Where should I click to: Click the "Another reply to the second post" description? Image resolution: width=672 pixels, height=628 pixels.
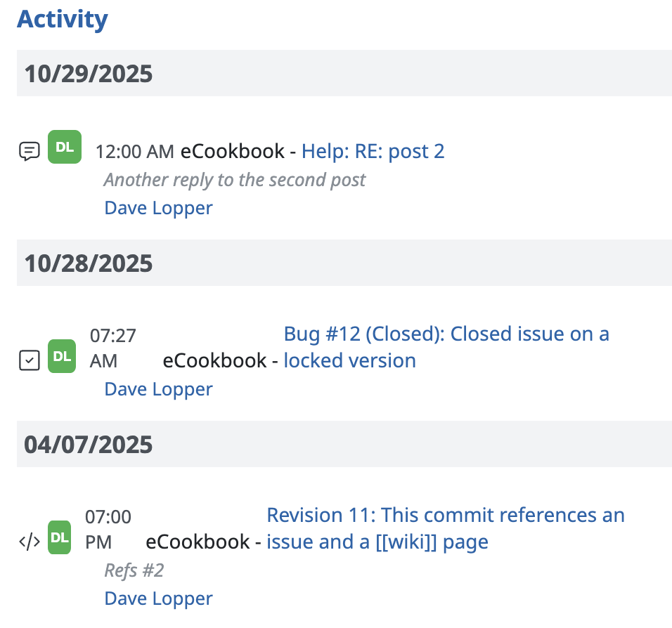click(x=235, y=180)
